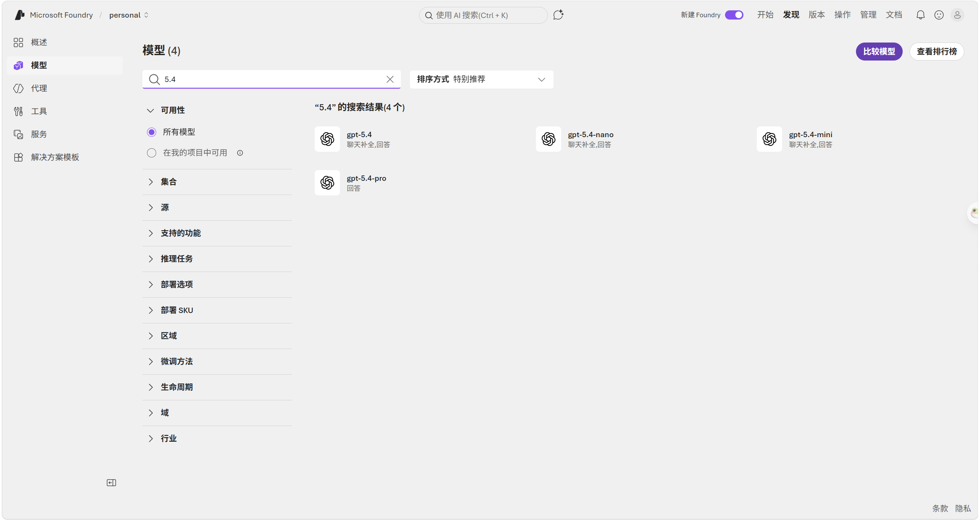Open the 隐私 link in footer
Screen dimensions: 980x521
pos(963,508)
